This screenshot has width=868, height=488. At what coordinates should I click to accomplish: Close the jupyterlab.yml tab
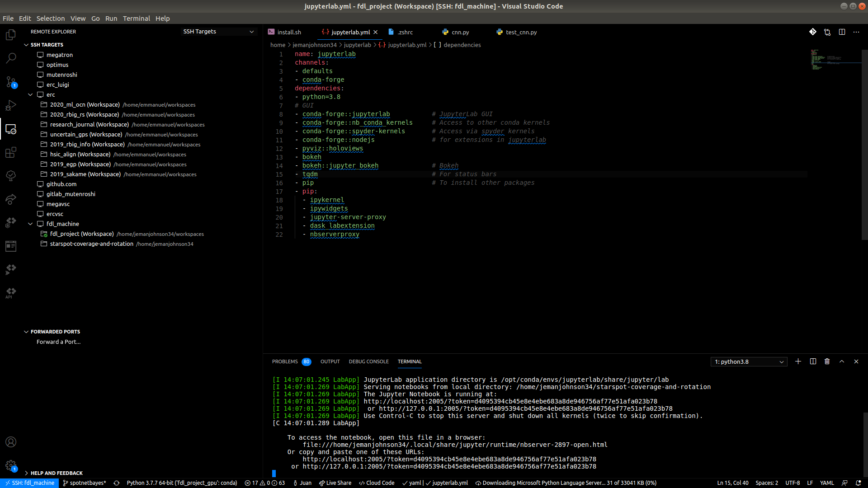375,32
